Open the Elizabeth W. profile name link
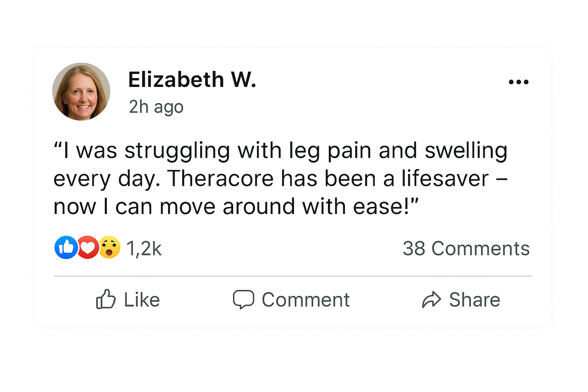The width and height of the screenshot is (588, 392). coord(192,79)
